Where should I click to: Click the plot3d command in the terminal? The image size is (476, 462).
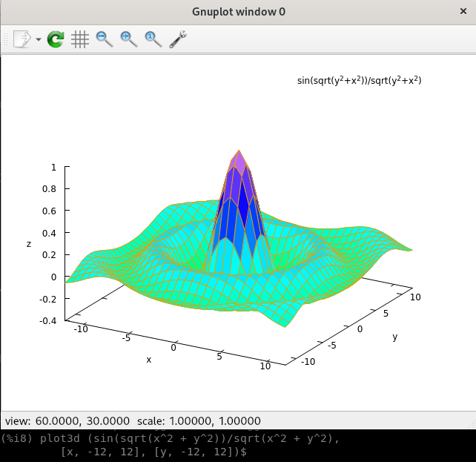click(x=171, y=439)
